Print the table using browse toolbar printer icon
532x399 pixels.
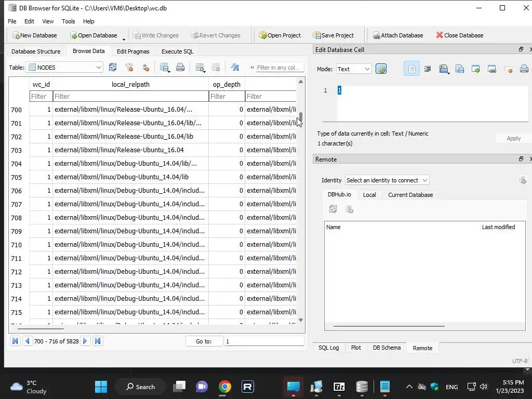point(180,67)
